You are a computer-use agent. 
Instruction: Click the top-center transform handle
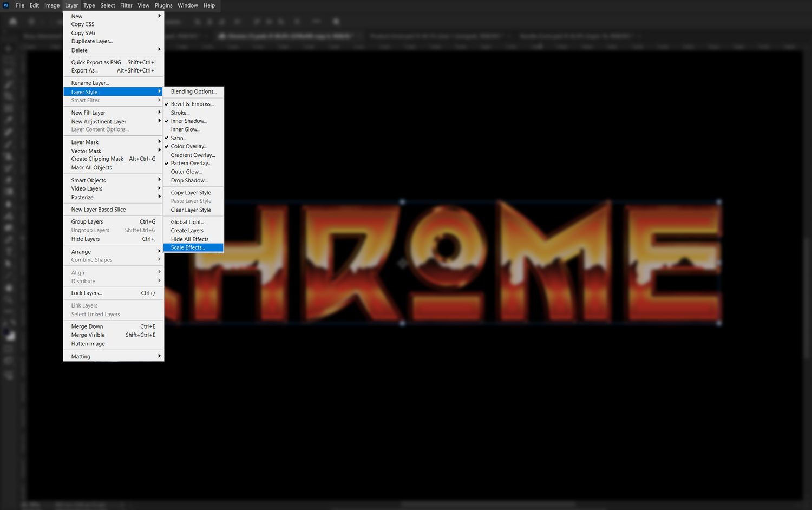tap(402, 201)
